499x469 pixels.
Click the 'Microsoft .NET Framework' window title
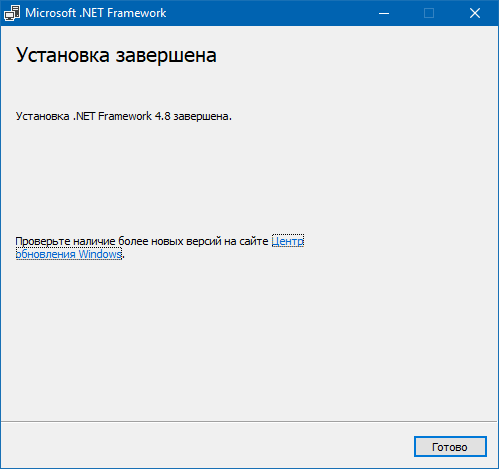click(x=96, y=13)
